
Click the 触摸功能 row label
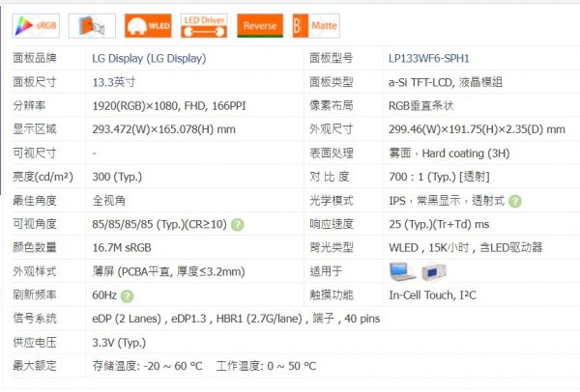point(332,294)
